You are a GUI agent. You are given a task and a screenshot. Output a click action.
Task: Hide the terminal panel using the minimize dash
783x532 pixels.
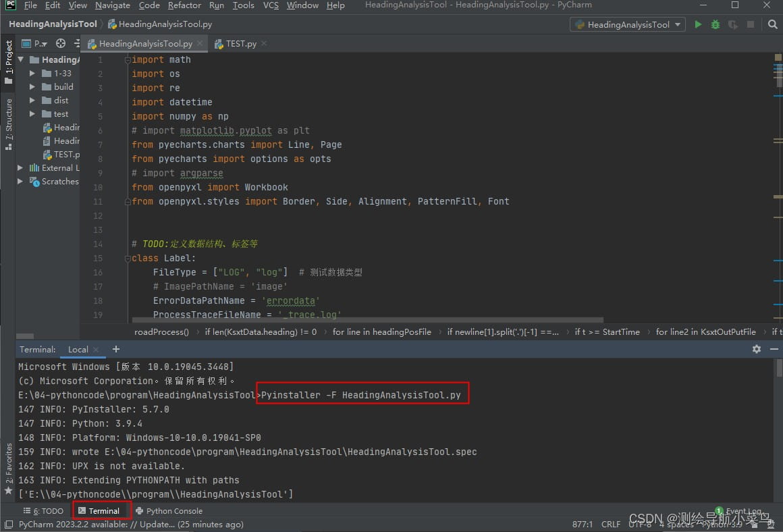773,349
